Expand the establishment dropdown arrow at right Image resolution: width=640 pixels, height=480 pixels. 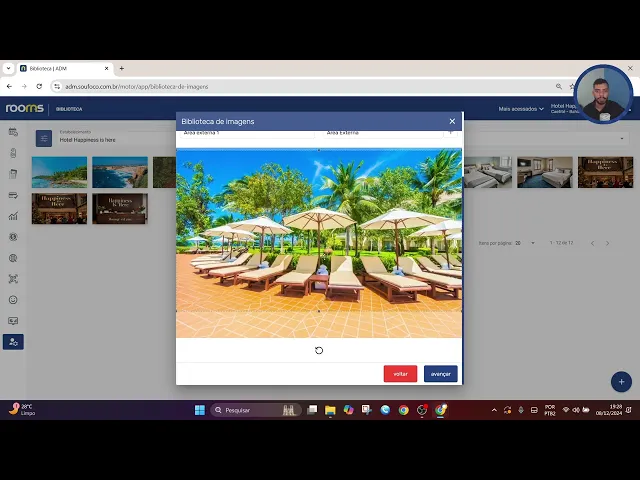click(622, 139)
